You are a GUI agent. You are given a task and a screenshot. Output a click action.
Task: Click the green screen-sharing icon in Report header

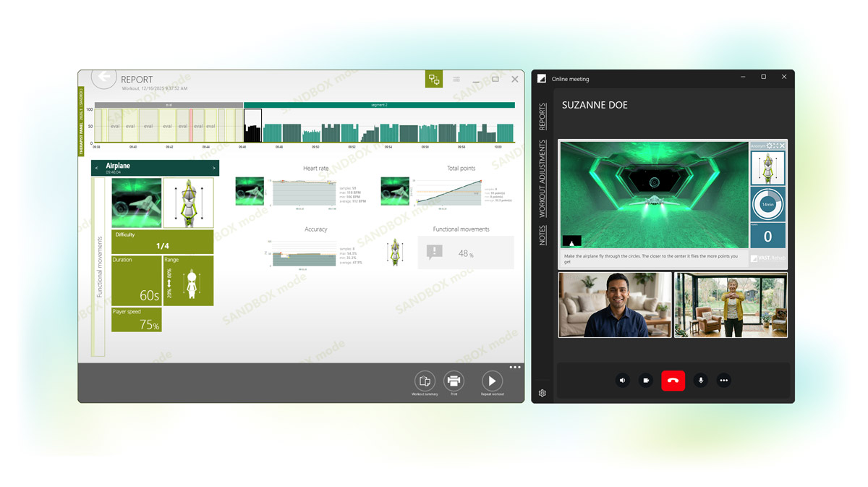434,80
